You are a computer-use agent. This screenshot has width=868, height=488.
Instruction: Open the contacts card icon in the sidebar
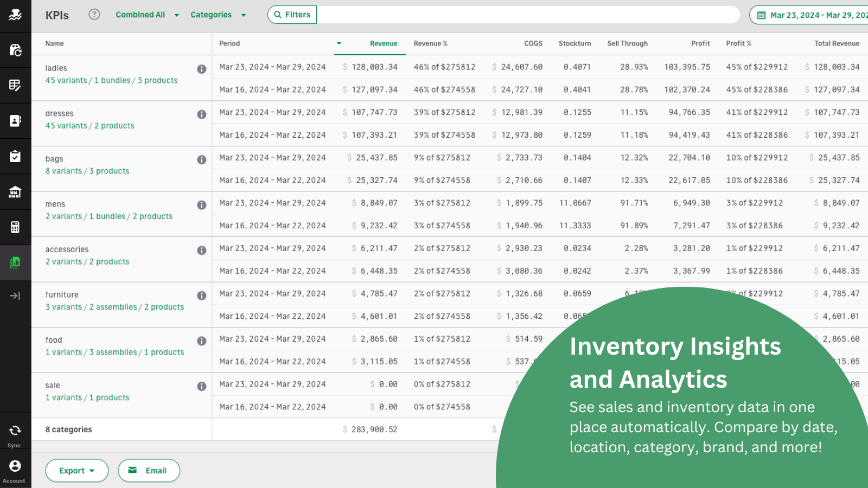pyautogui.click(x=15, y=121)
